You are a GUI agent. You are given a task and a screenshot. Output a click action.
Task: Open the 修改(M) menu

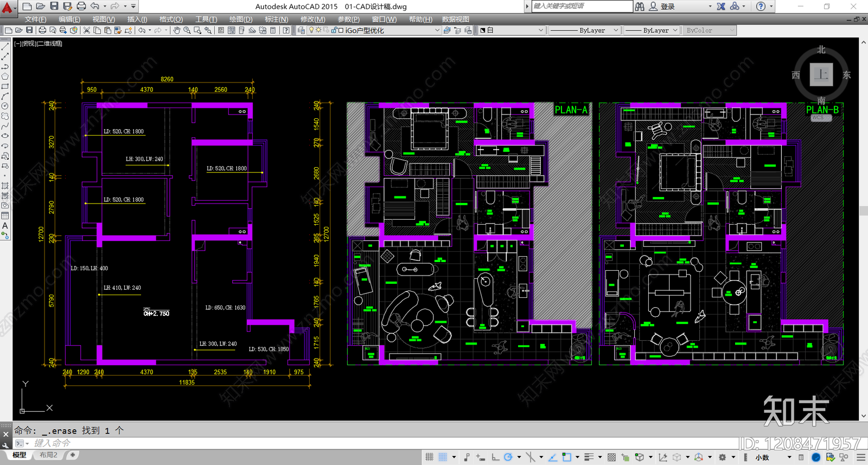pyautogui.click(x=313, y=19)
